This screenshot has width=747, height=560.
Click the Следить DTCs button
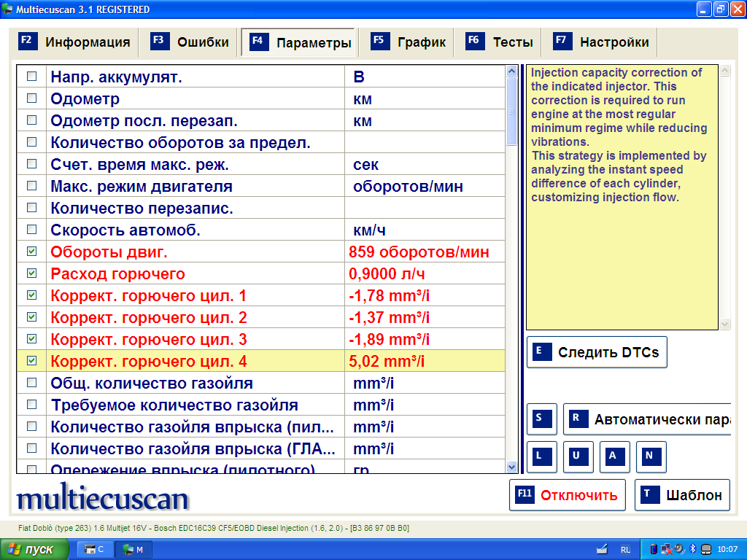[x=597, y=352]
